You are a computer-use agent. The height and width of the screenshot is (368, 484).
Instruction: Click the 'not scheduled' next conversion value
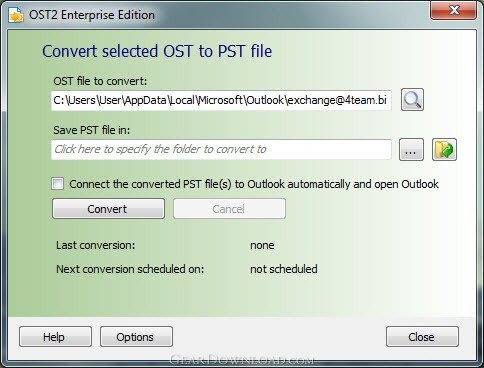coord(284,269)
